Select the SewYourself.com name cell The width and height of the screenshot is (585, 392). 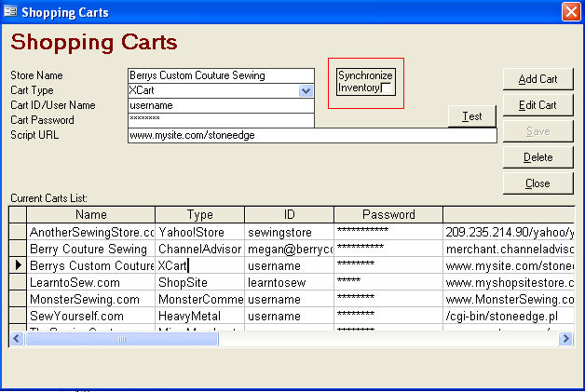[90, 316]
